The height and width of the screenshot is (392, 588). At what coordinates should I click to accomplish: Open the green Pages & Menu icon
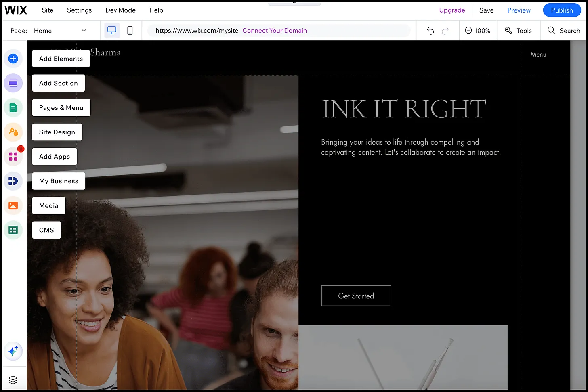point(13,108)
